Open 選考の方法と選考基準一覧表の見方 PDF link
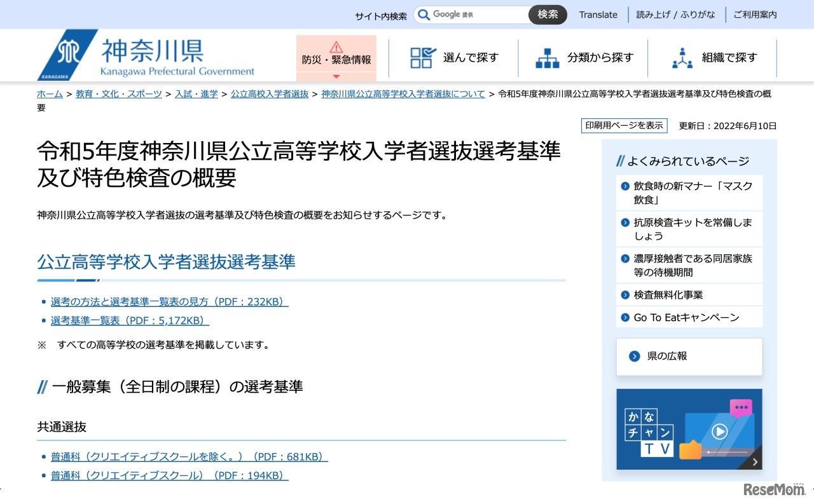Screen dimensions: 814x504 coord(170,302)
